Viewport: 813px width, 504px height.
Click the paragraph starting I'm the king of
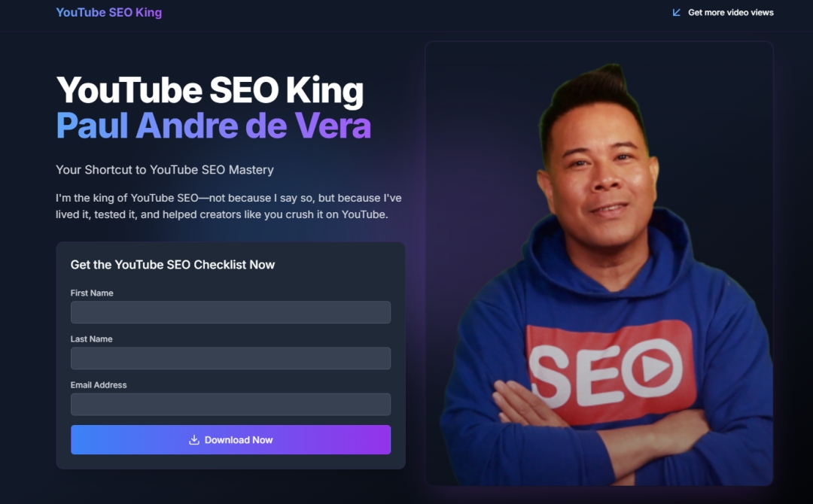(229, 206)
